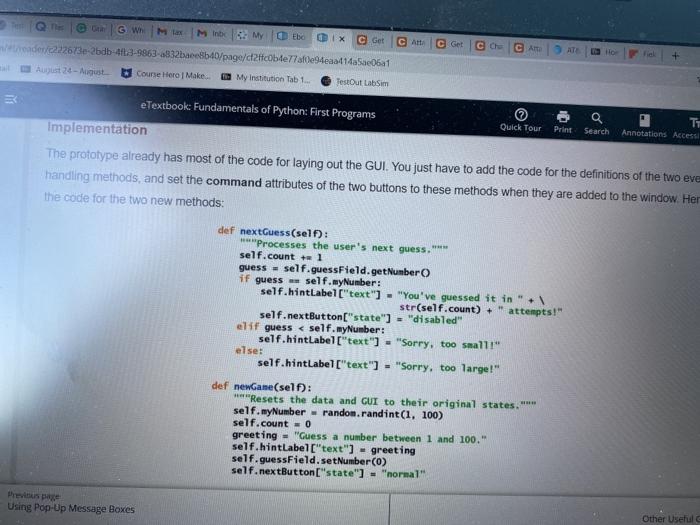This screenshot has height=525, width=700.
Task: Switch to the Inbox Gmail tab
Action: coord(212,33)
